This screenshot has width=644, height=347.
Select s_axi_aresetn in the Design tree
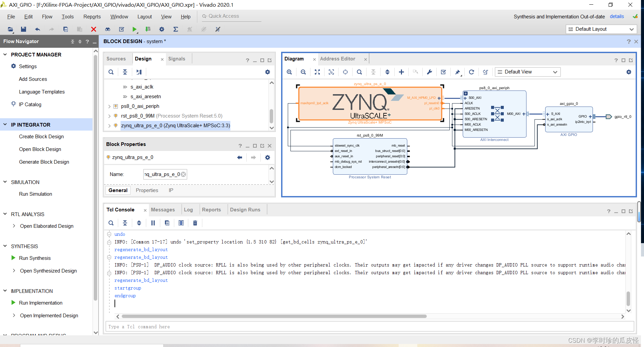pyautogui.click(x=146, y=97)
